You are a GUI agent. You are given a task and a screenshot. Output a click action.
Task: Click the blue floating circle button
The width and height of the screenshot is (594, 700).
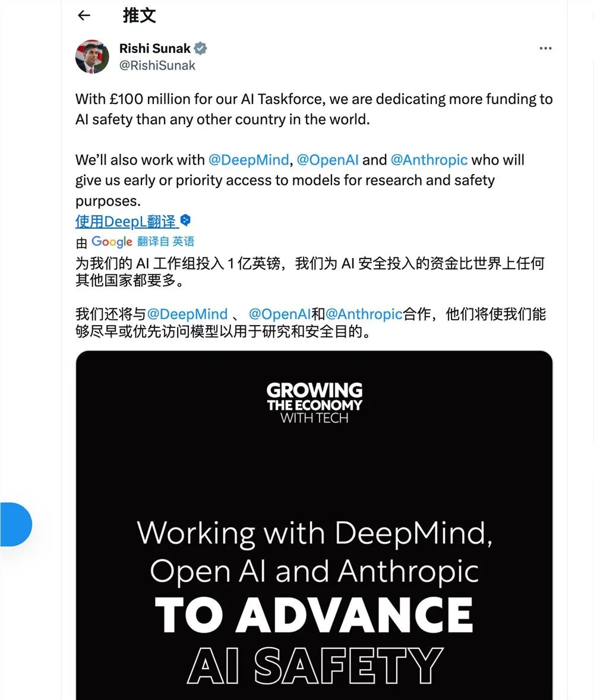[15, 524]
